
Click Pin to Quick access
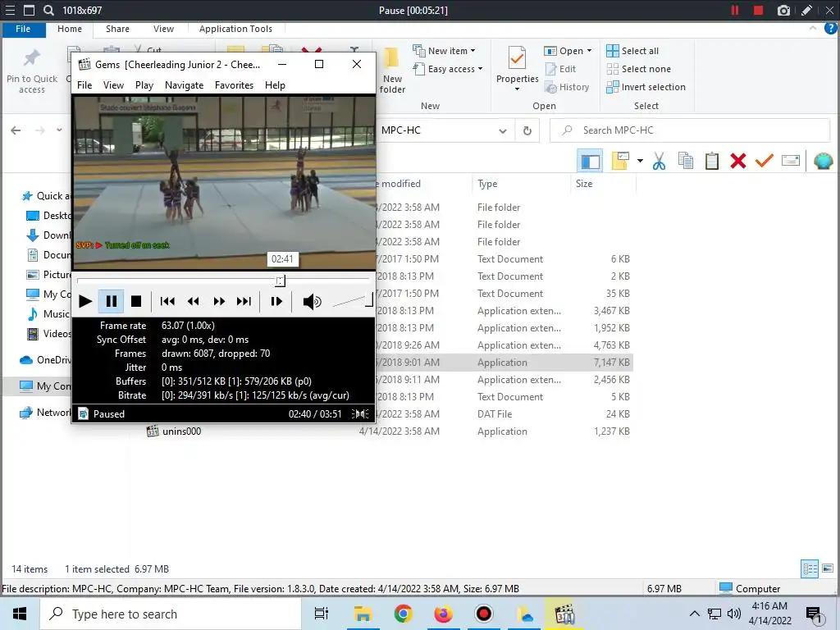(32, 71)
